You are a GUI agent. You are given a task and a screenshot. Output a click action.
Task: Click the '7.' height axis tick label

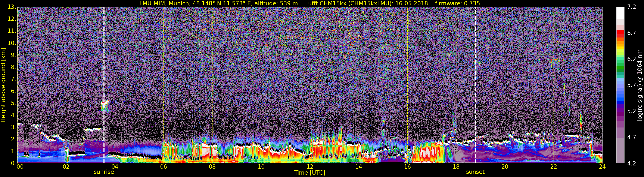coord(13,79)
